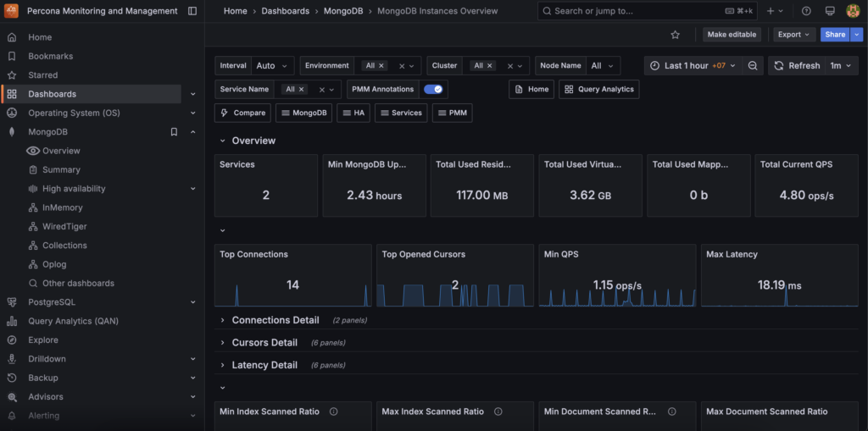Click the Home breadcrumb link

pyautogui.click(x=236, y=11)
